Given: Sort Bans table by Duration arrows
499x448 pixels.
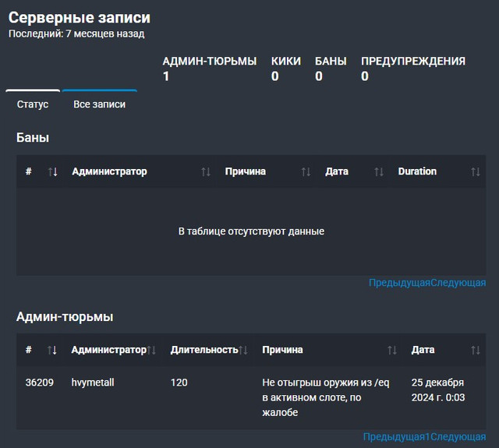Looking at the screenshot, I should click(x=476, y=172).
